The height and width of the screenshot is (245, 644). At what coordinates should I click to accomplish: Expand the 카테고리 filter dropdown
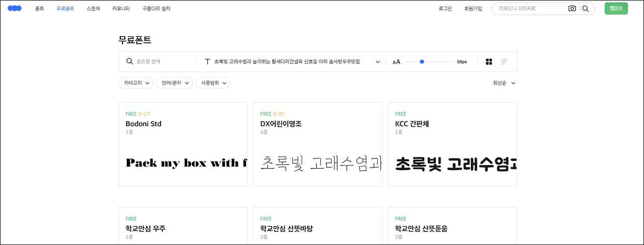[136, 83]
